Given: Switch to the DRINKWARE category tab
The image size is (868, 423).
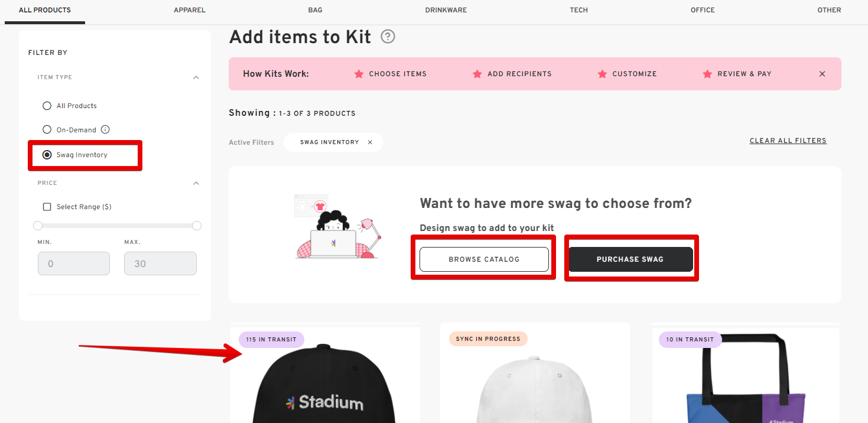Looking at the screenshot, I should tap(446, 10).
